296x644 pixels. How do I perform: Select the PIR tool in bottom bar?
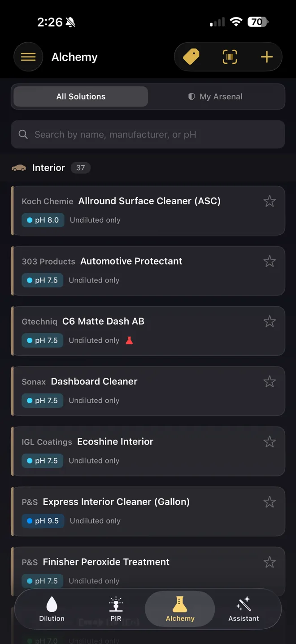pyautogui.click(x=116, y=609)
